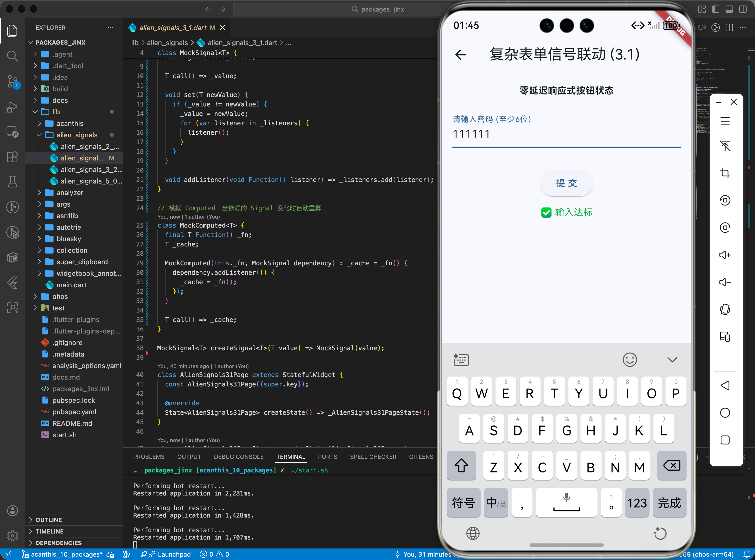This screenshot has height=560, width=755.
Task: Open the PROBLEMS panel tab
Action: pos(148,457)
